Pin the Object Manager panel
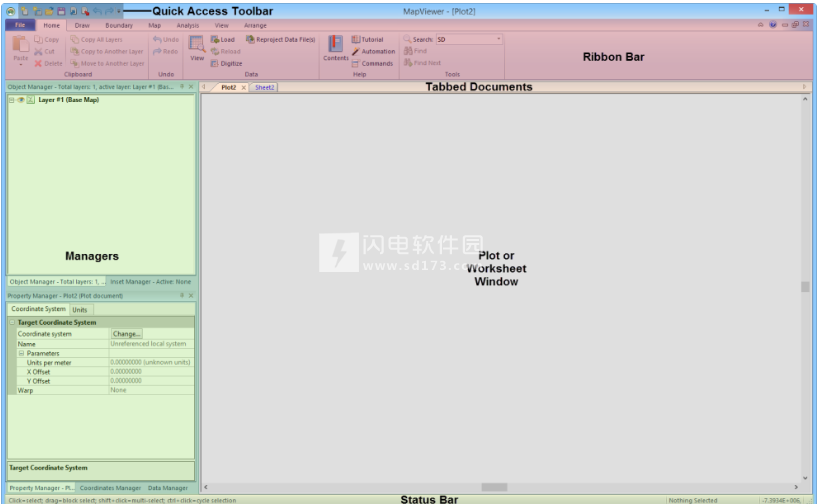 182,87
